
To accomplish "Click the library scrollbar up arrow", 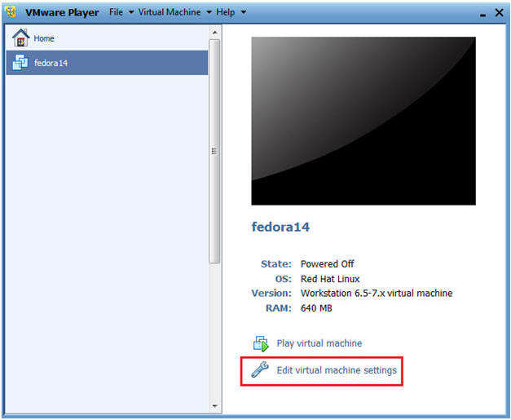I will coord(214,33).
